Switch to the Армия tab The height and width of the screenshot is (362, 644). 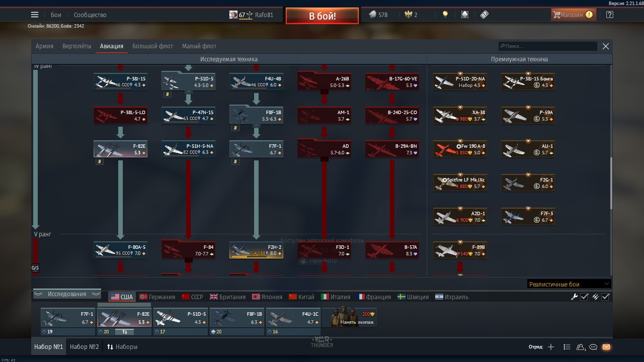(x=44, y=46)
